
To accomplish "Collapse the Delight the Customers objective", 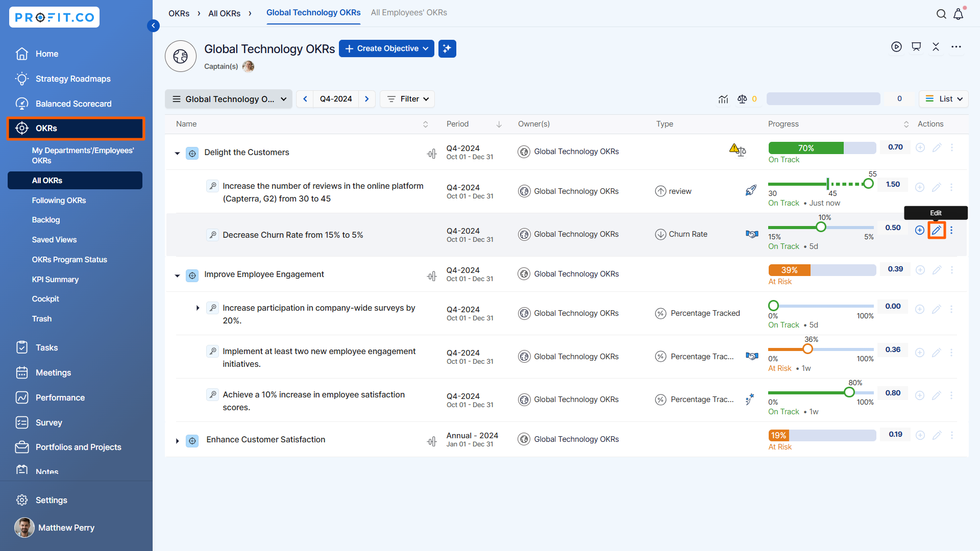I will point(177,153).
